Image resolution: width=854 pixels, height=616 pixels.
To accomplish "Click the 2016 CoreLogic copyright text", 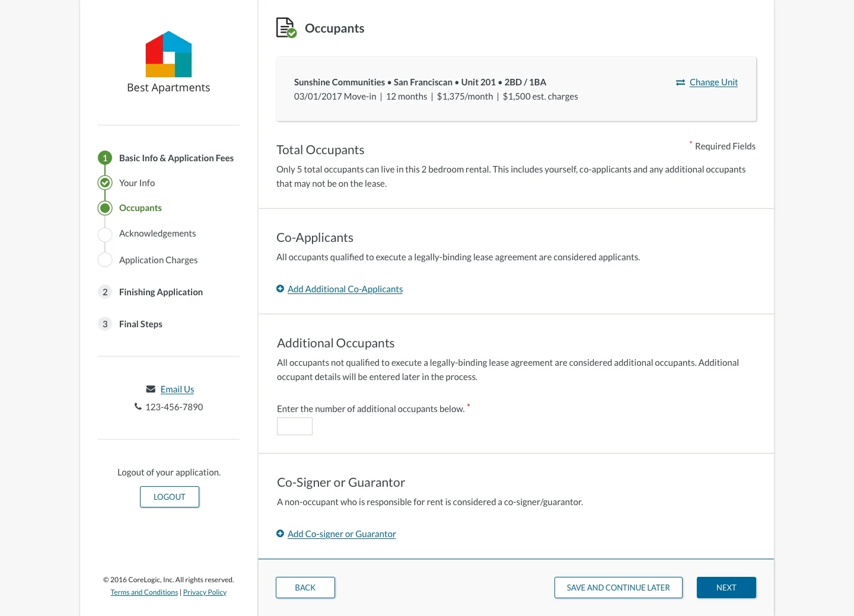I will click(x=168, y=580).
